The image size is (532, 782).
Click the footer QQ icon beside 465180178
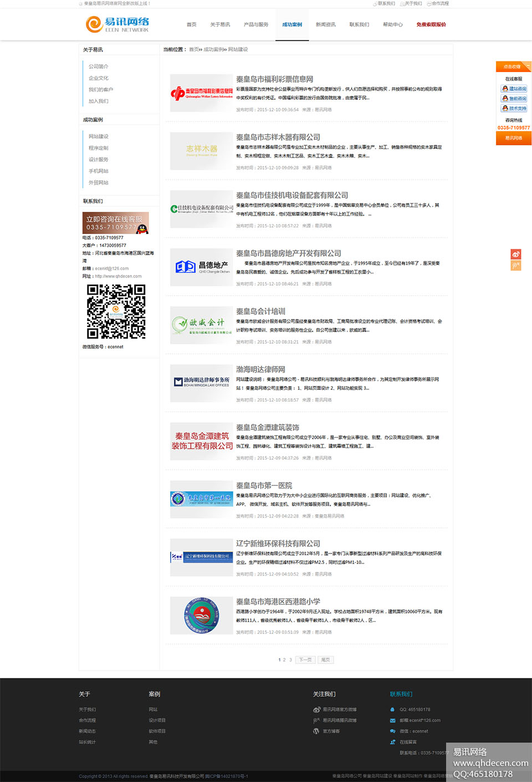393,709
